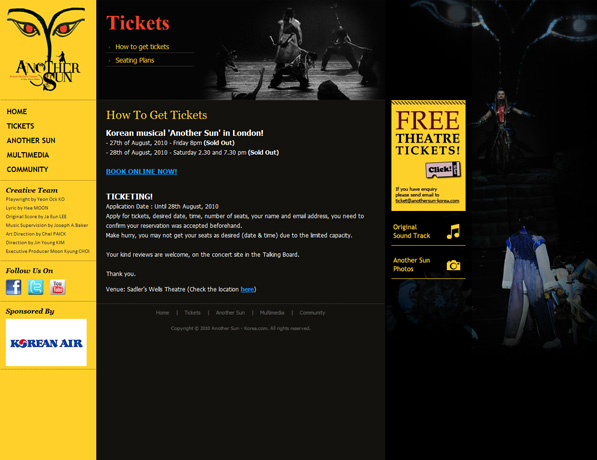
Task: Open ANOTHER SUN sidebar menu item
Action: click(31, 141)
